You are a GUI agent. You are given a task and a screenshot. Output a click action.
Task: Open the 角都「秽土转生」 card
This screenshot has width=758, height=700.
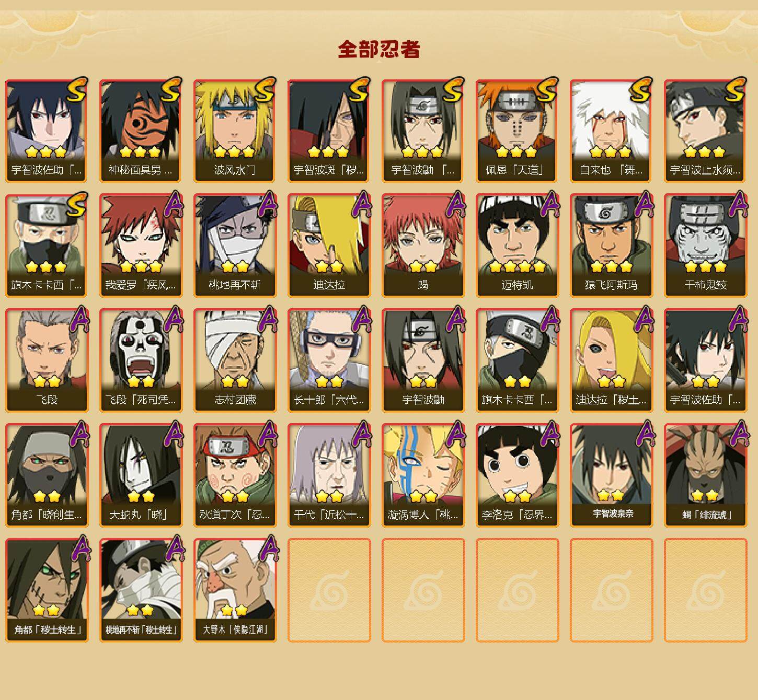click(x=47, y=590)
